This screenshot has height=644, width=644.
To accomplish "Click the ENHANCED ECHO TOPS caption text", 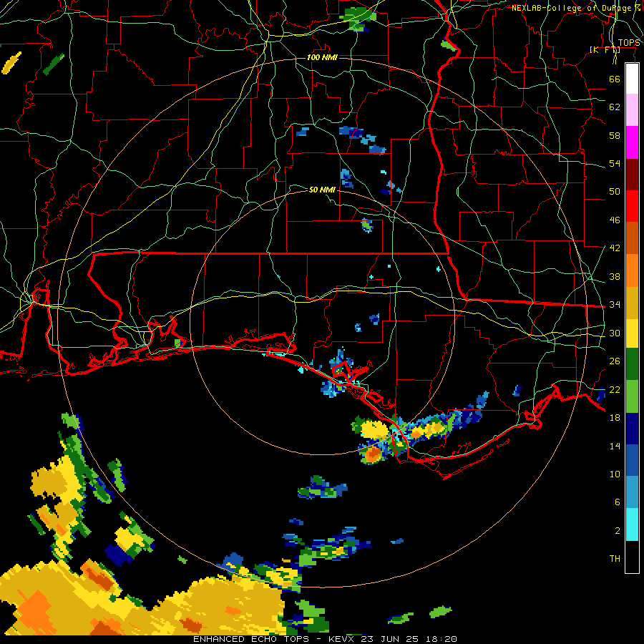I will 253,639.
